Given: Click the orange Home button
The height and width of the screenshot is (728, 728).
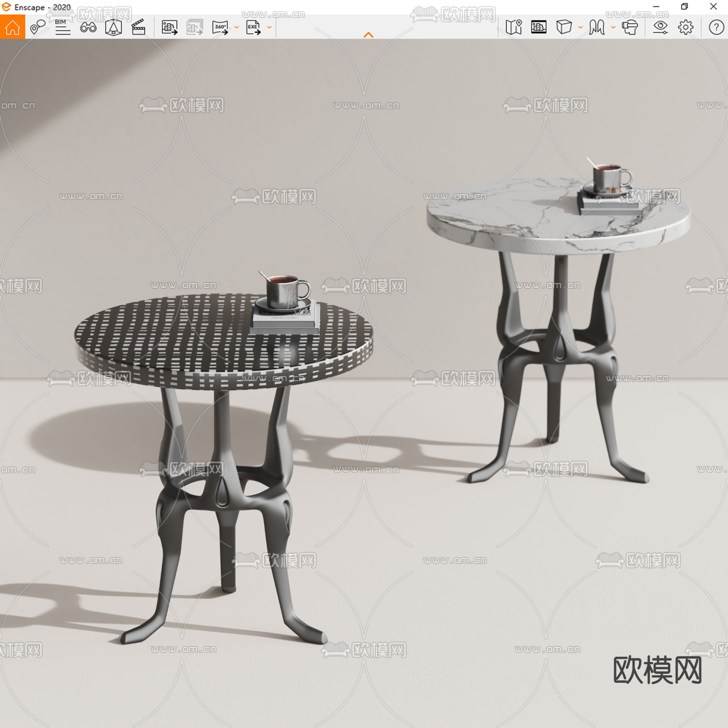Looking at the screenshot, I should click(13, 27).
